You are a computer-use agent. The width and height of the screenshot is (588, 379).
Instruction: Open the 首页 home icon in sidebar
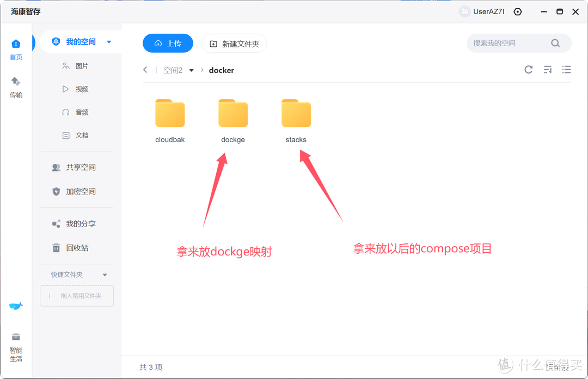click(x=16, y=49)
